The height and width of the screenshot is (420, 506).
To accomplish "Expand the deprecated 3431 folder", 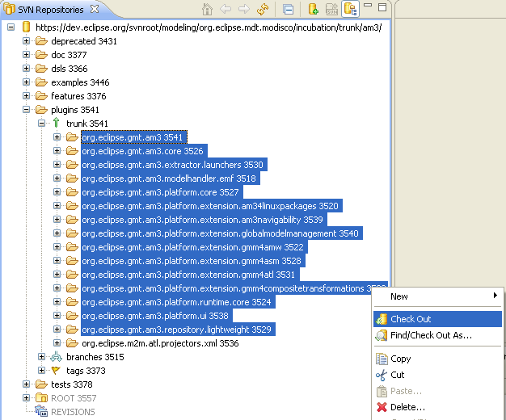I will 27,41.
